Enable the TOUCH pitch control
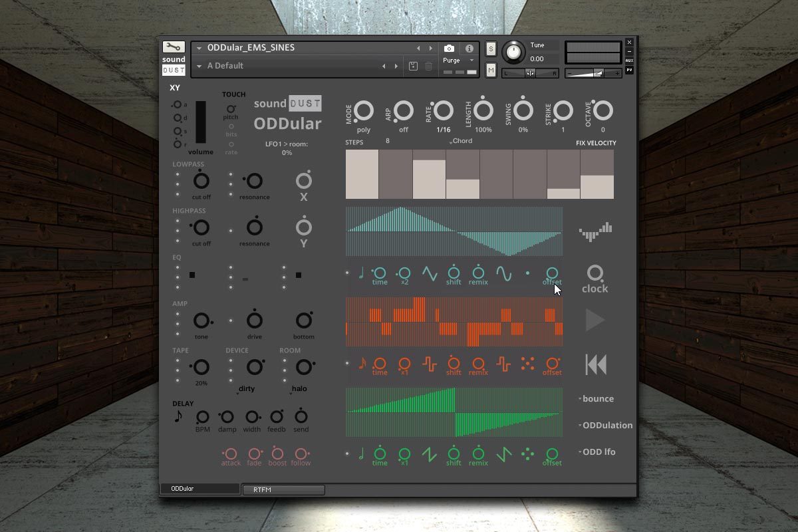 [x=231, y=109]
